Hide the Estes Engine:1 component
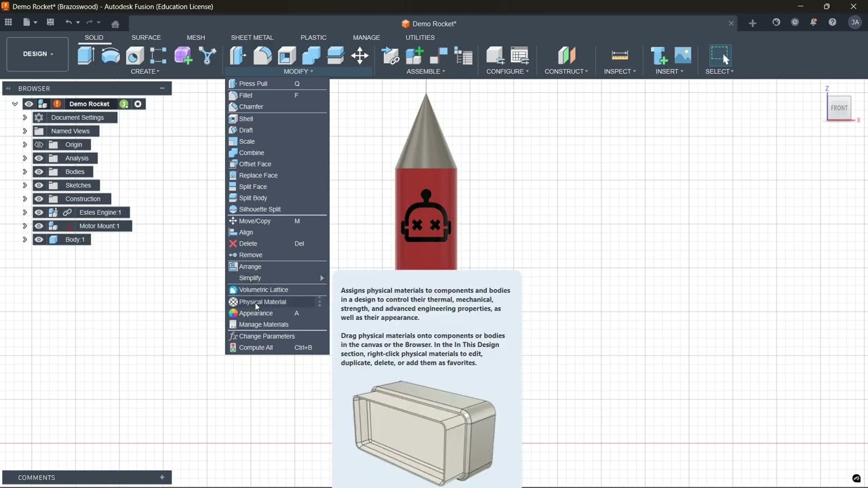 coord(39,212)
